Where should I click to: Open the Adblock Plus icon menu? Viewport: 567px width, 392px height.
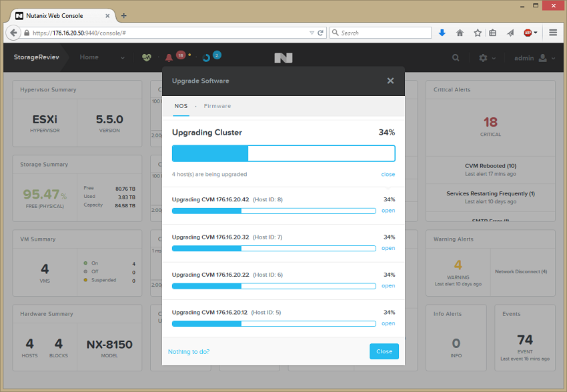530,33
